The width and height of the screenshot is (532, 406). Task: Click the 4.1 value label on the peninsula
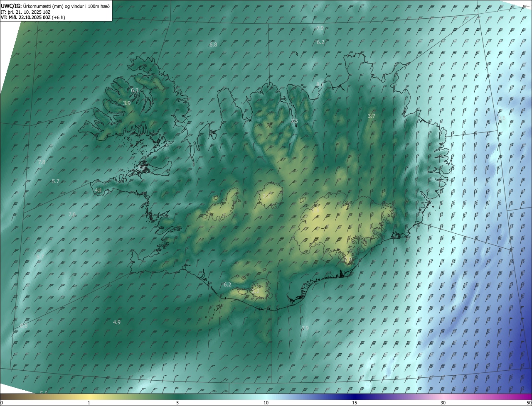click(x=99, y=190)
